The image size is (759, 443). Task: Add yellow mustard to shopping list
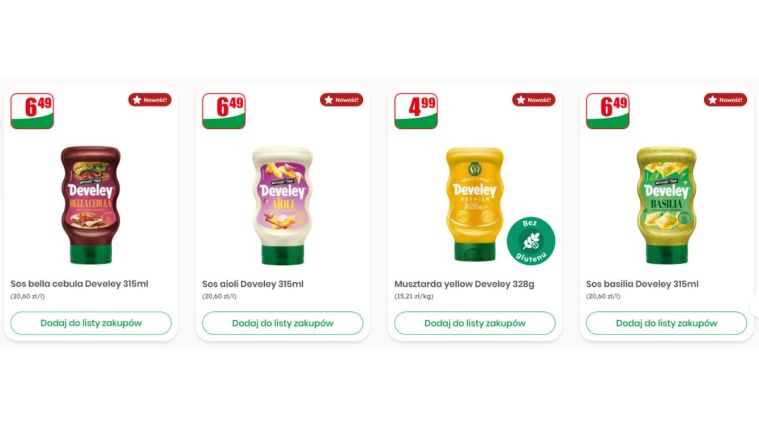(x=475, y=323)
